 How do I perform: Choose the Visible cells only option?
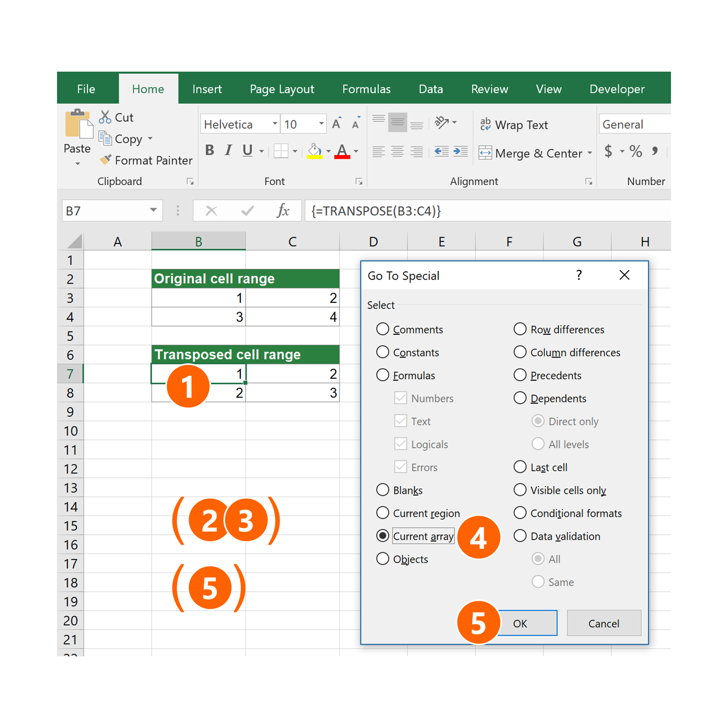point(520,490)
